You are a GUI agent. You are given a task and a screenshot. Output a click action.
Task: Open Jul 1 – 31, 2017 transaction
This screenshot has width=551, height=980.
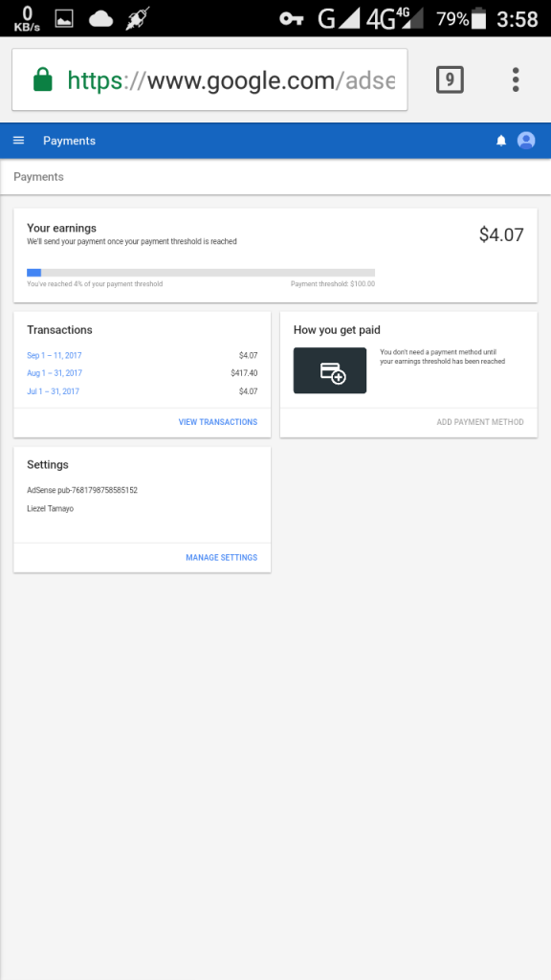(54, 391)
